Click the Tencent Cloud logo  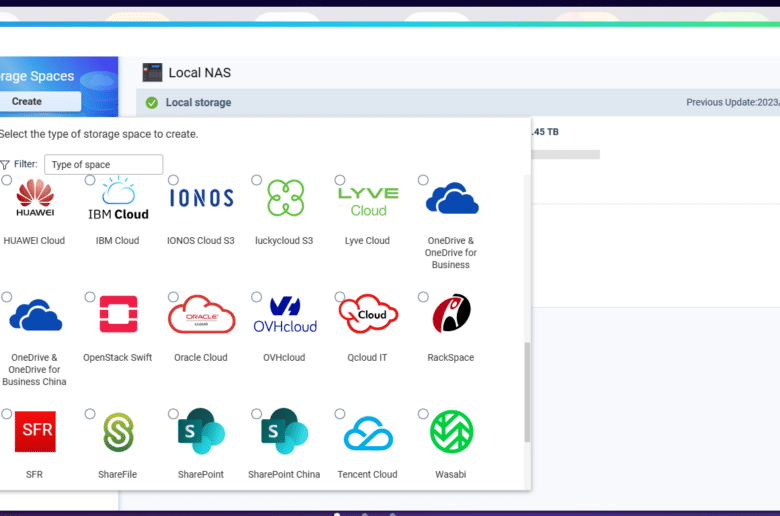click(368, 433)
